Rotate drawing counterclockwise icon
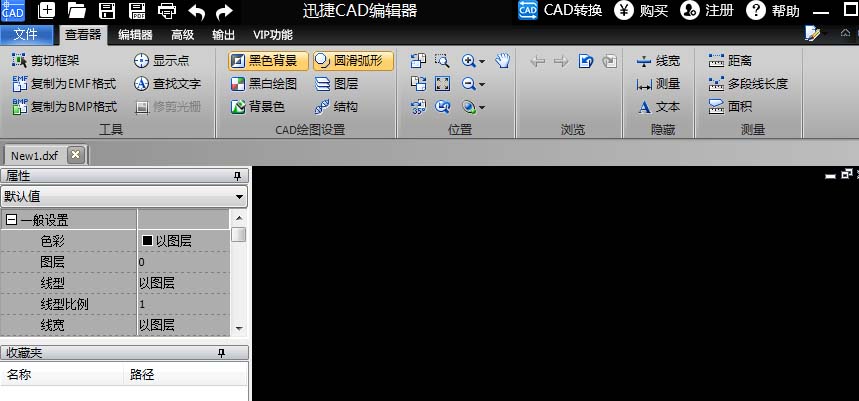Screen dimensions: 859x401 point(419,61)
